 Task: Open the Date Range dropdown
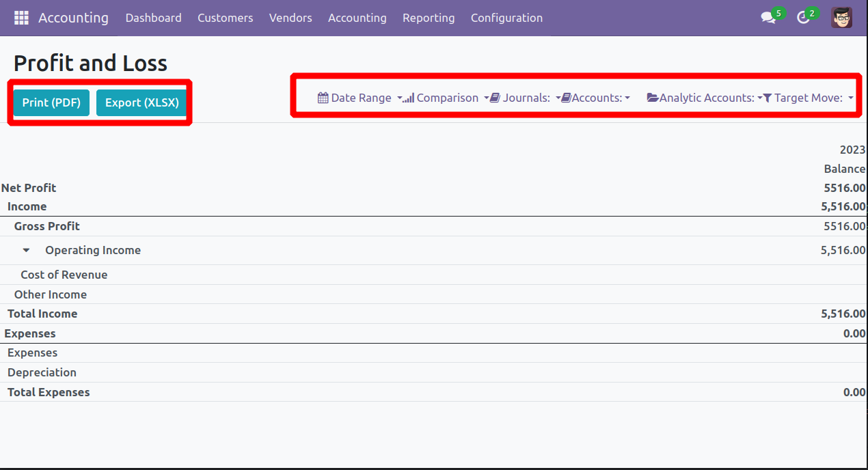tap(360, 98)
